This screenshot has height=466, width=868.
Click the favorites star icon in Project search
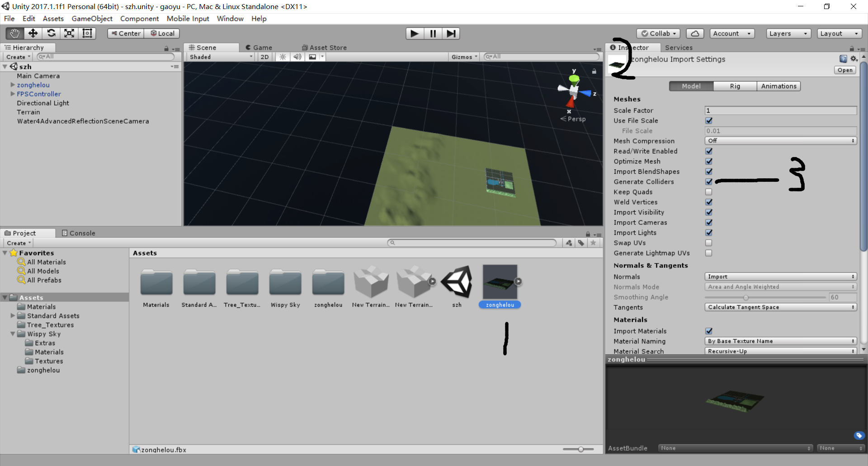[x=593, y=243]
